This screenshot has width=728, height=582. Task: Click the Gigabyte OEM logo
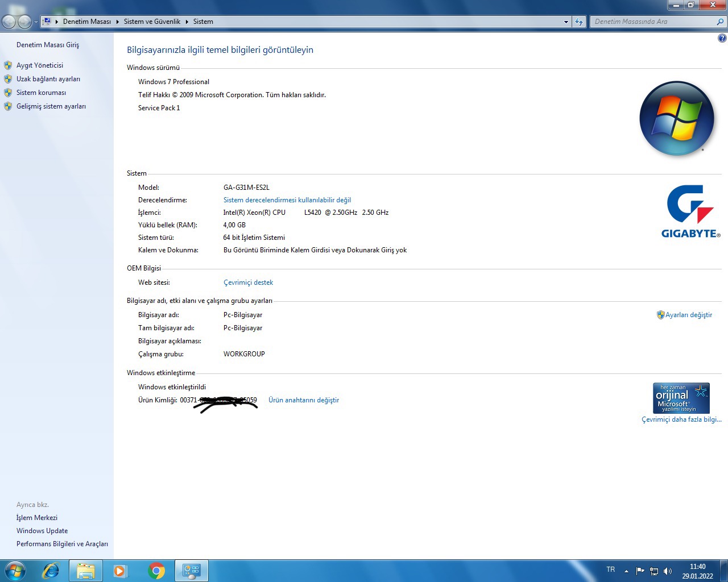(x=690, y=211)
